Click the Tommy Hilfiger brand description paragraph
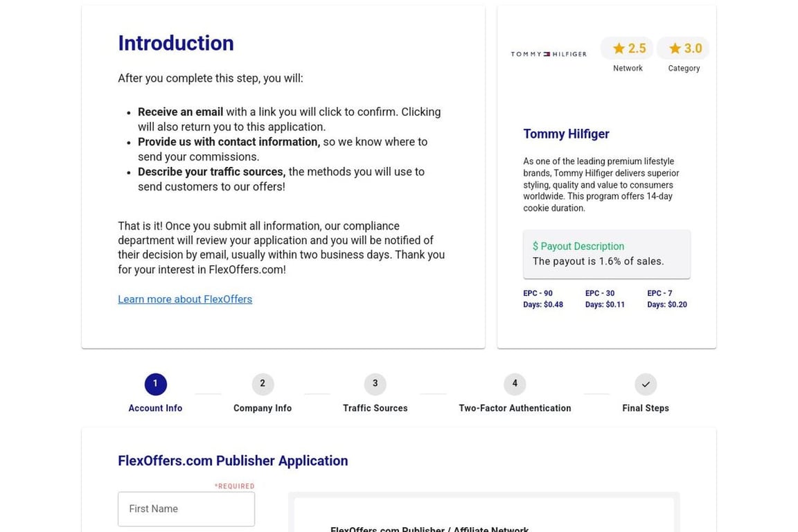Viewport: 798px width, 532px height. tap(601, 185)
